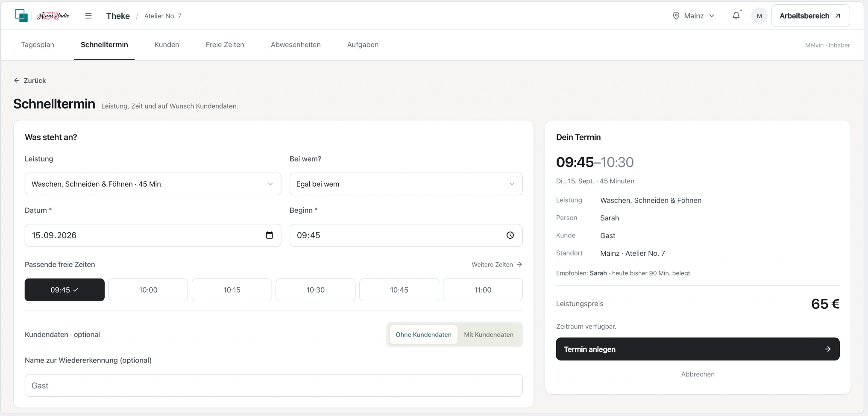
Task: Click the calendar icon in the Datum field
Action: pos(269,235)
